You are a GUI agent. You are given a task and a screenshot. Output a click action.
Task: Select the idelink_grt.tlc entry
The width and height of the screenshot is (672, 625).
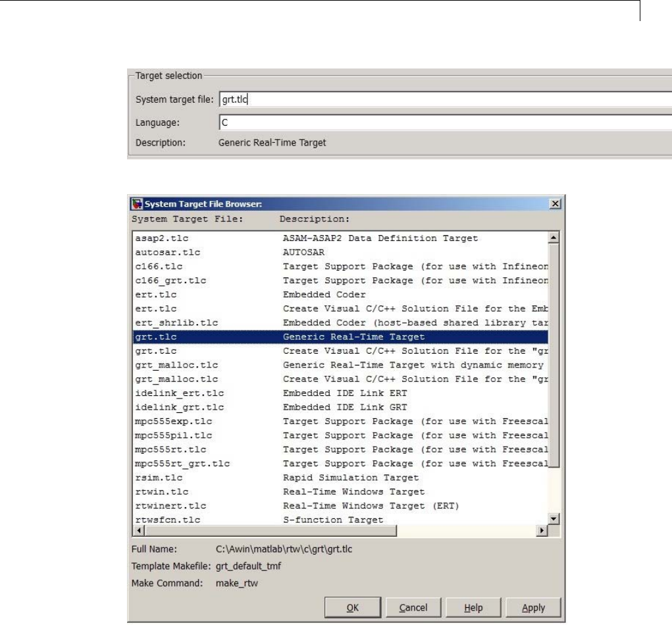(341, 408)
